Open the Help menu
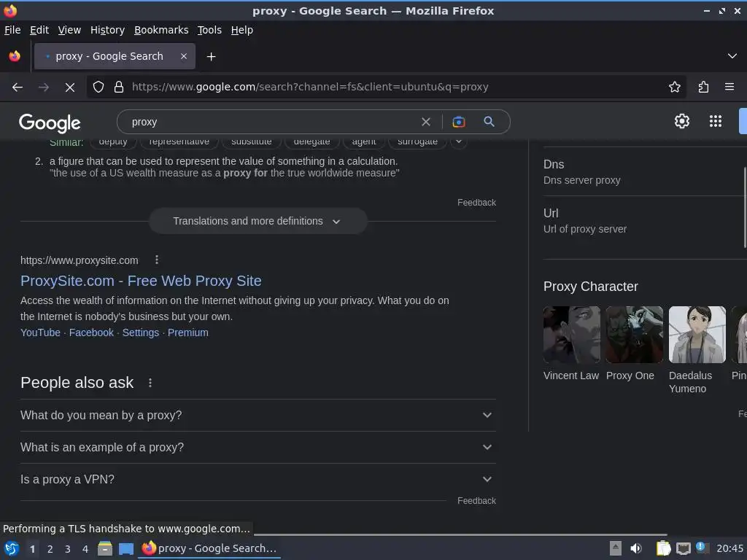Screen dimensions: 747x560 (x=242, y=30)
